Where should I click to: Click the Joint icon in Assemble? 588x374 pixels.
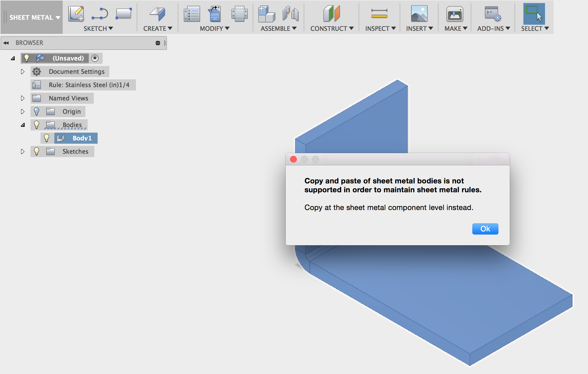291,14
